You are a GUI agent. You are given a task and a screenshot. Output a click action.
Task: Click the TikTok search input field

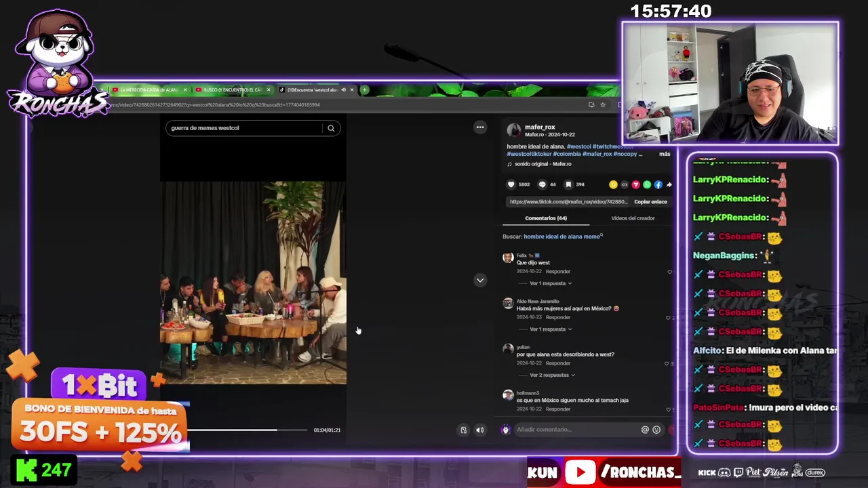pos(244,128)
